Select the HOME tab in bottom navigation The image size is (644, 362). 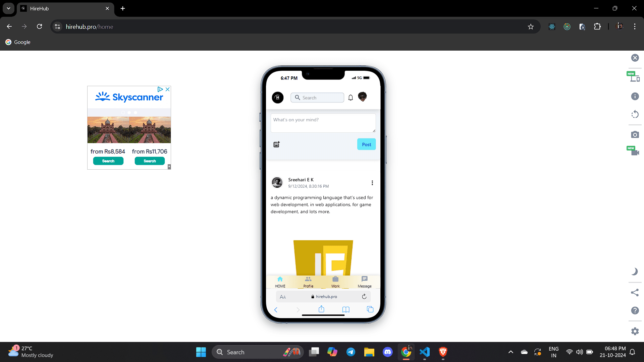(280, 282)
